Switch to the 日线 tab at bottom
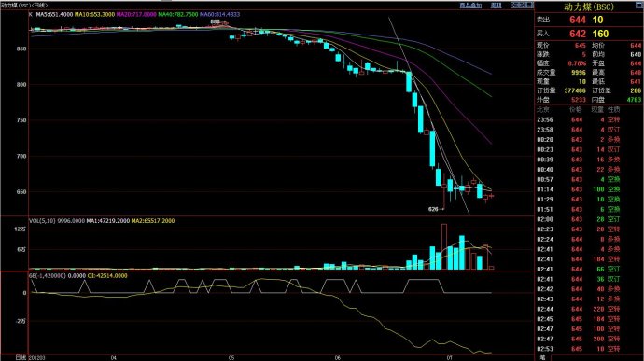 (x=21, y=357)
